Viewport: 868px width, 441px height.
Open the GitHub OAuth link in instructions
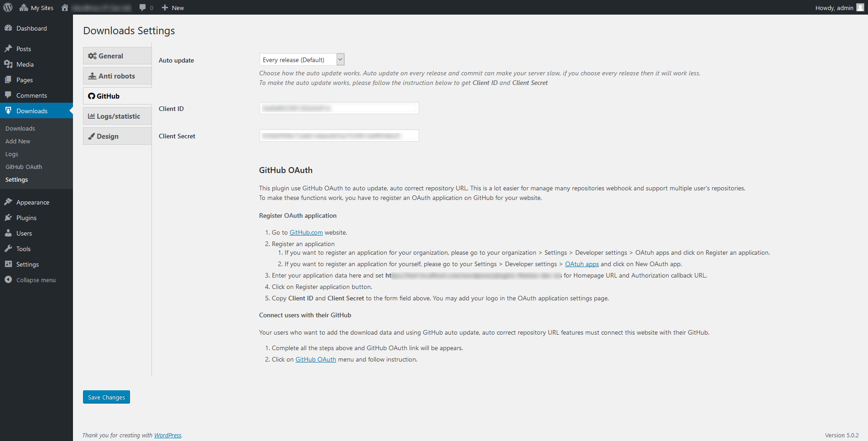point(316,359)
